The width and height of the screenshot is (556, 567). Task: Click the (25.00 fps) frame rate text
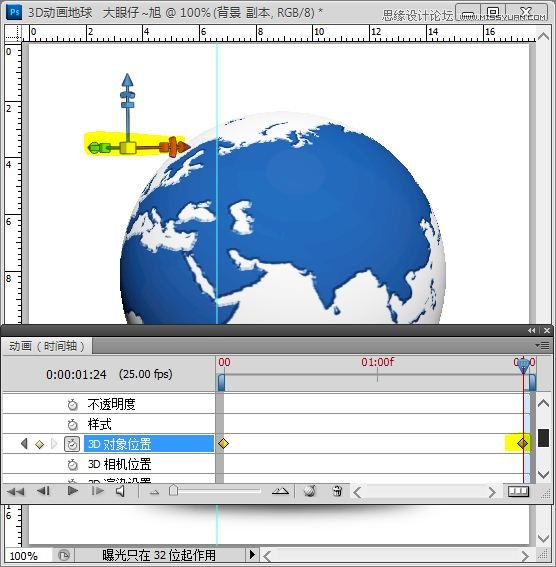[x=145, y=374]
